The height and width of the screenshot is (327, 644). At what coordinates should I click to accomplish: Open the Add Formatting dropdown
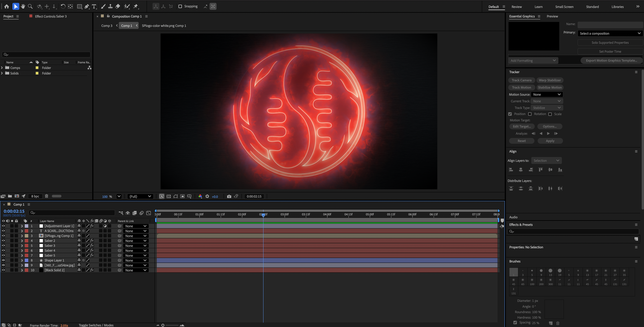[533, 60]
